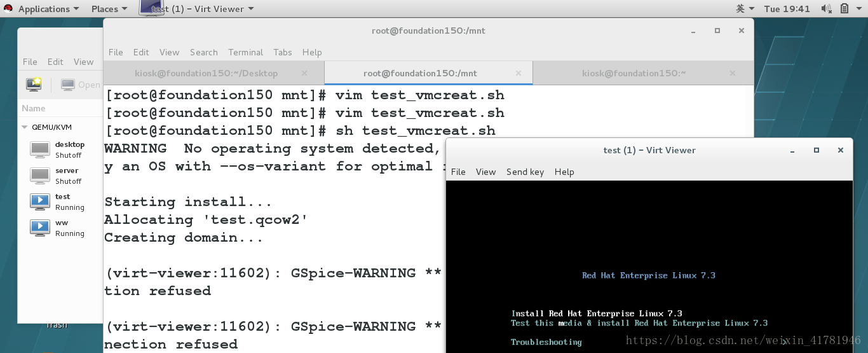The height and width of the screenshot is (353, 868).
Task: Open the clock showing Tue 19:41
Action: click(x=787, y=9)
